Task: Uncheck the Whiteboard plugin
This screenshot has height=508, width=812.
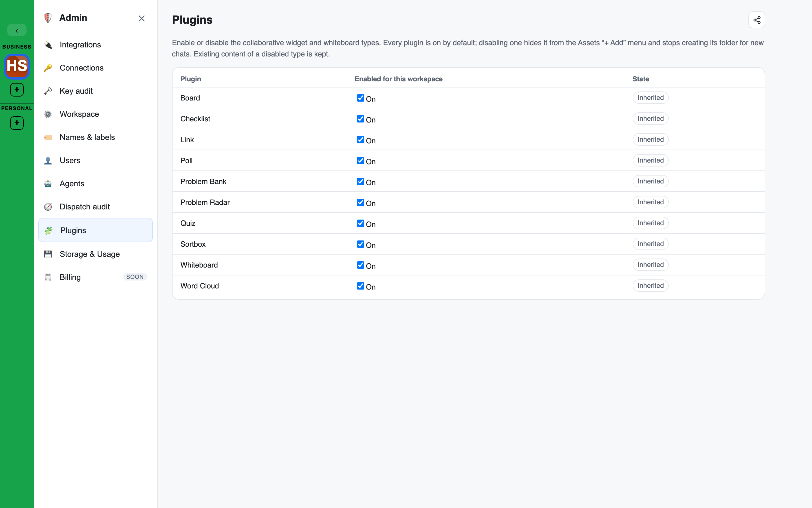Action: (x=360, y=265)
